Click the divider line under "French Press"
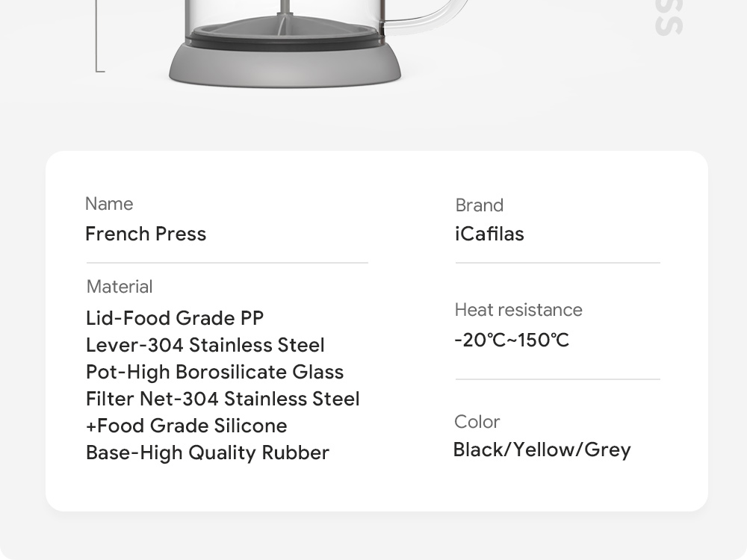The image size is (747, 560). (227, 263)
